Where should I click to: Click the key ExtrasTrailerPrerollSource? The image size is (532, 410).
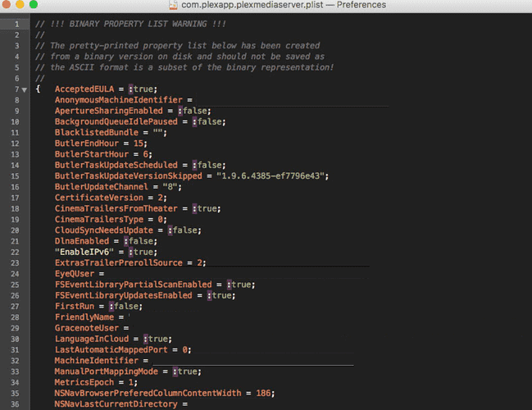119,262
